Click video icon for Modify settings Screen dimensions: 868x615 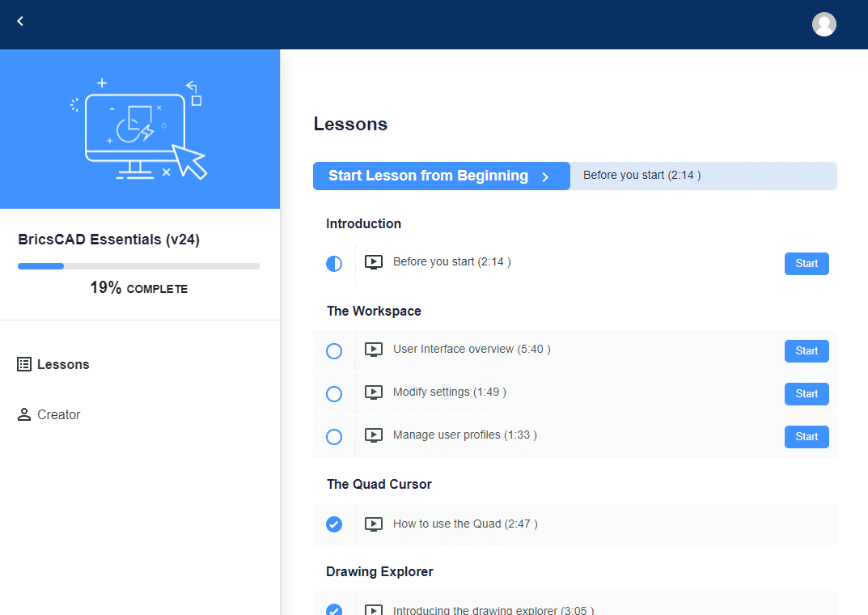click(x=374, y=392)
